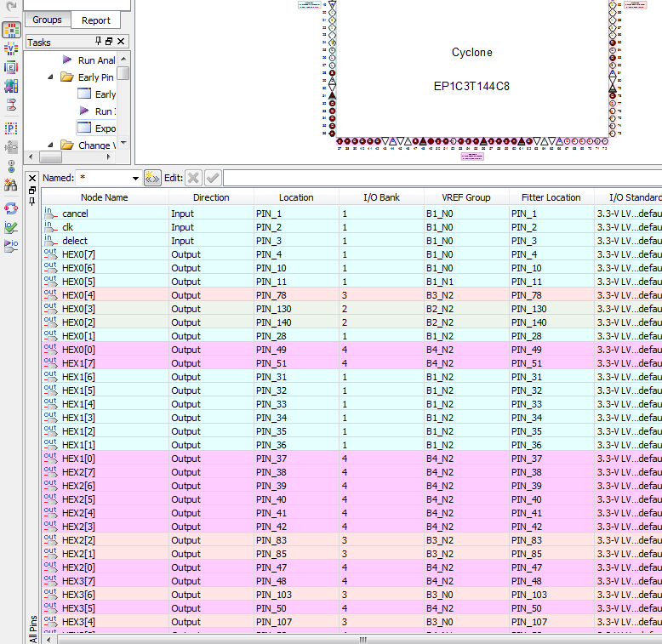Switch to the Groups tab
This screenshot has height=644, width=662.
click(x=47, y=20)
